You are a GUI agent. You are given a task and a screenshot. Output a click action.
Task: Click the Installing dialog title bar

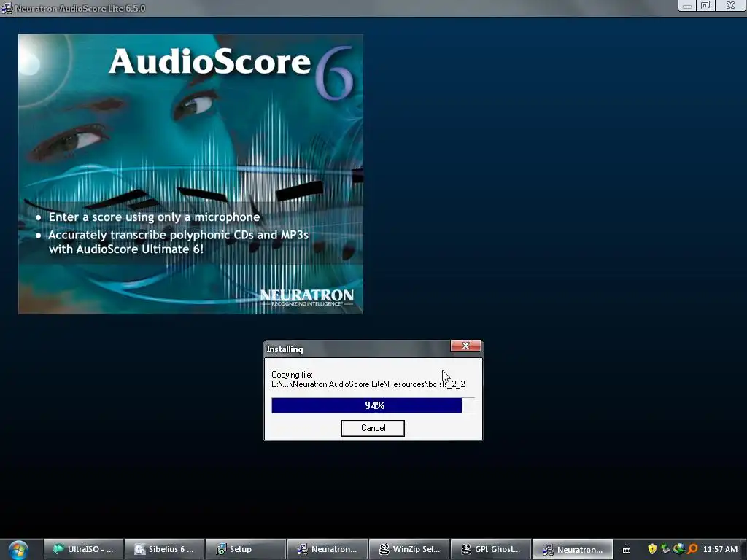(357, 349)
